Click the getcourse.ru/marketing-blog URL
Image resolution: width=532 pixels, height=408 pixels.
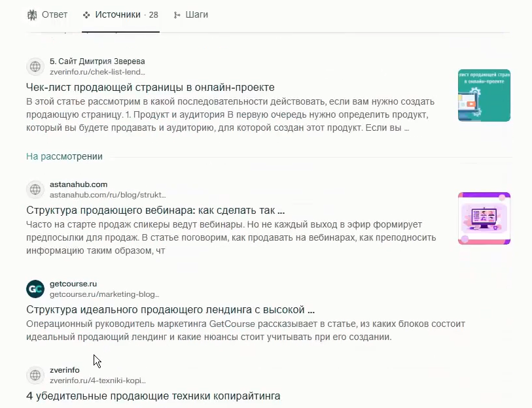[x=105, y=294]
